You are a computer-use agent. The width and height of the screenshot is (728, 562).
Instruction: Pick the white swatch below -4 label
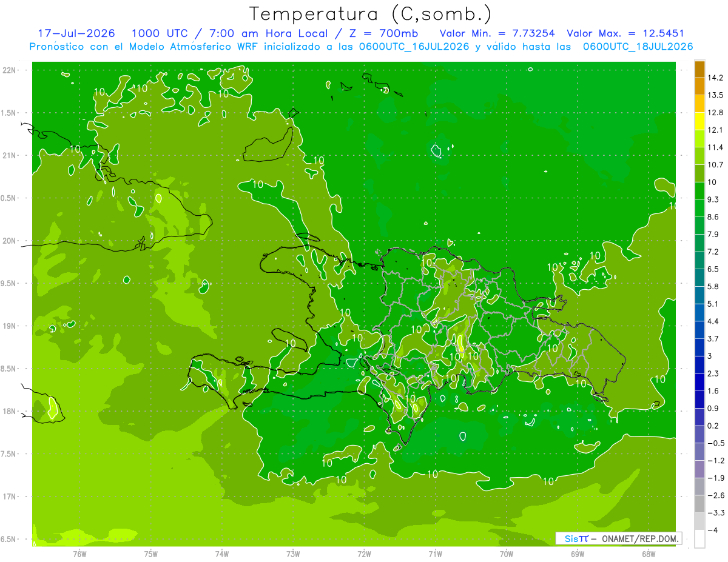pos(699,539)
